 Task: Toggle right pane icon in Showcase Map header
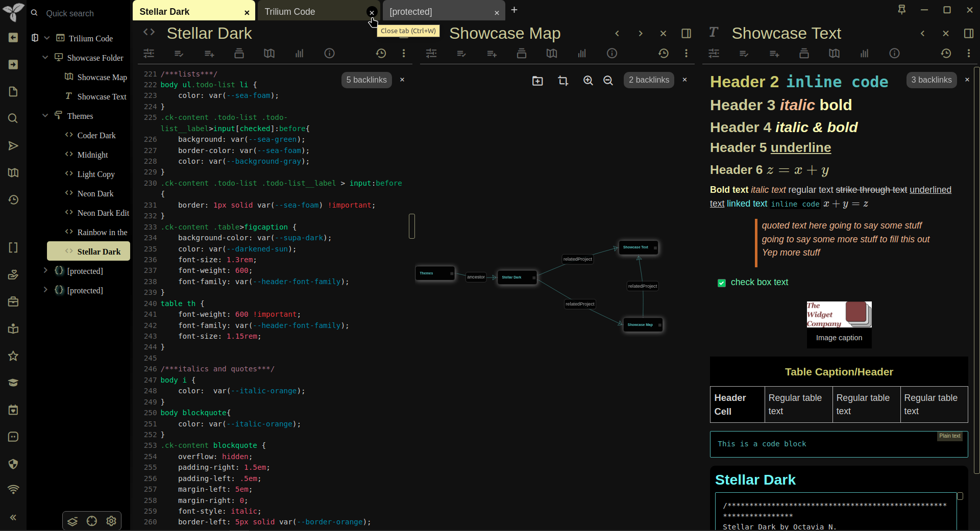686,33
